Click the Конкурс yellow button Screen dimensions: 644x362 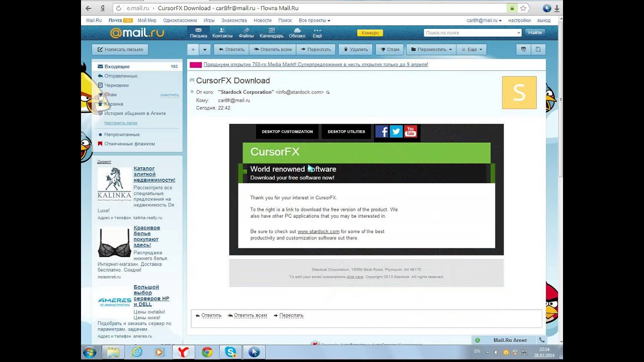(370, 33)
